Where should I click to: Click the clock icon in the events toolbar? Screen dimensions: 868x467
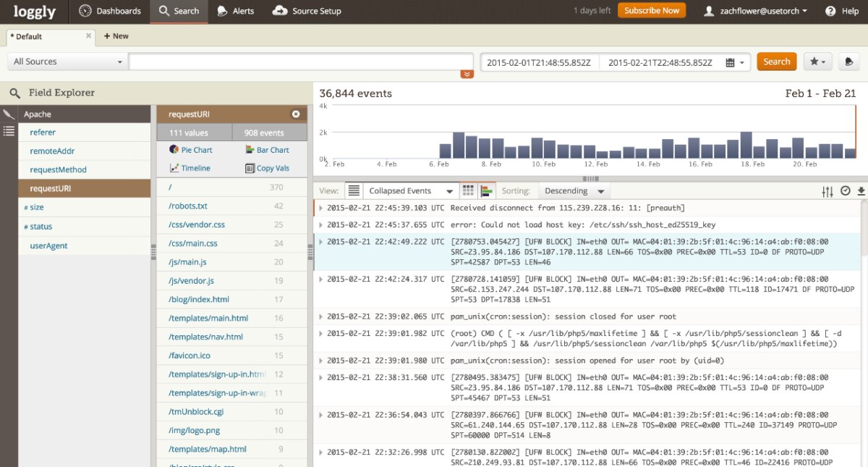pos(844,190)
